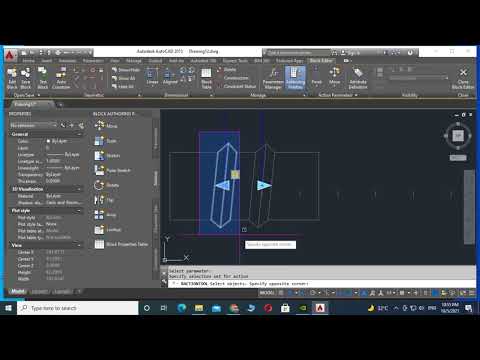Click the Lineweight ByLayer property value
The width and height of the screenshot is (480, 360).
click(x=63, y=168)
